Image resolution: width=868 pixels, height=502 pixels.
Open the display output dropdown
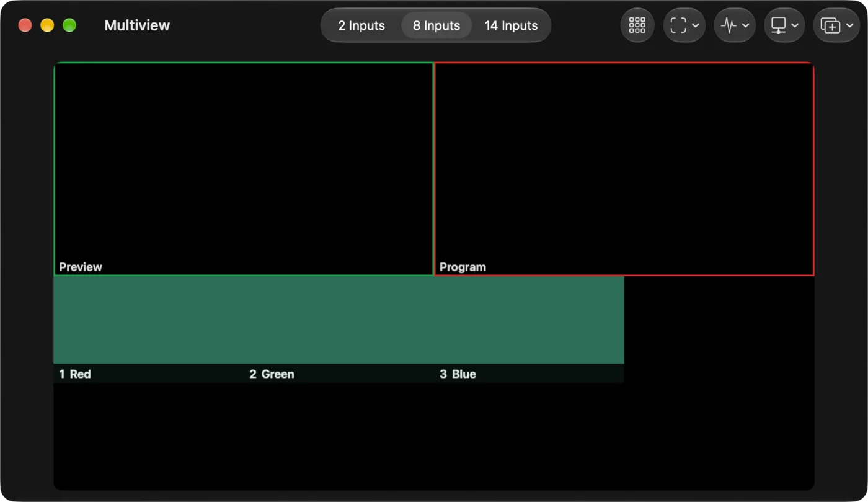(x=784, y=25)
